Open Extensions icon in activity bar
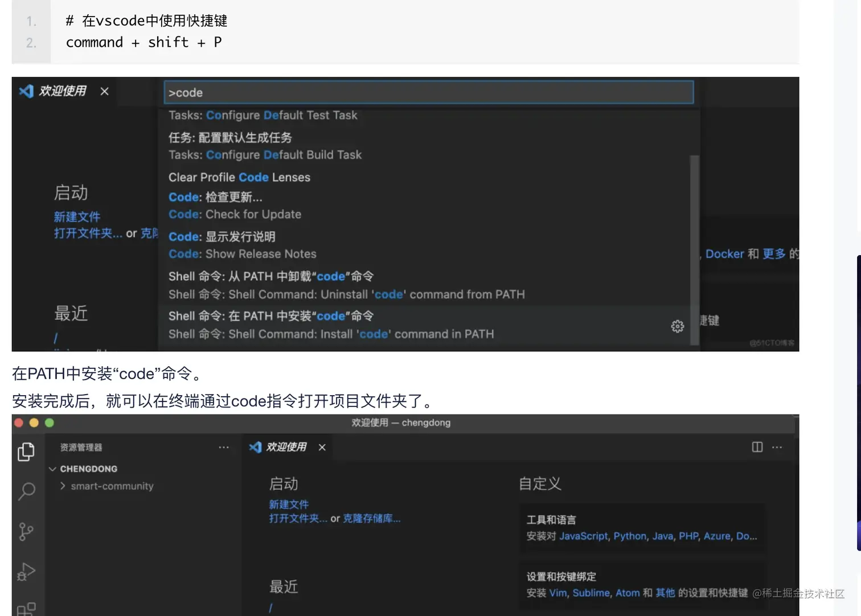861x616 pixels. [26, 609]
